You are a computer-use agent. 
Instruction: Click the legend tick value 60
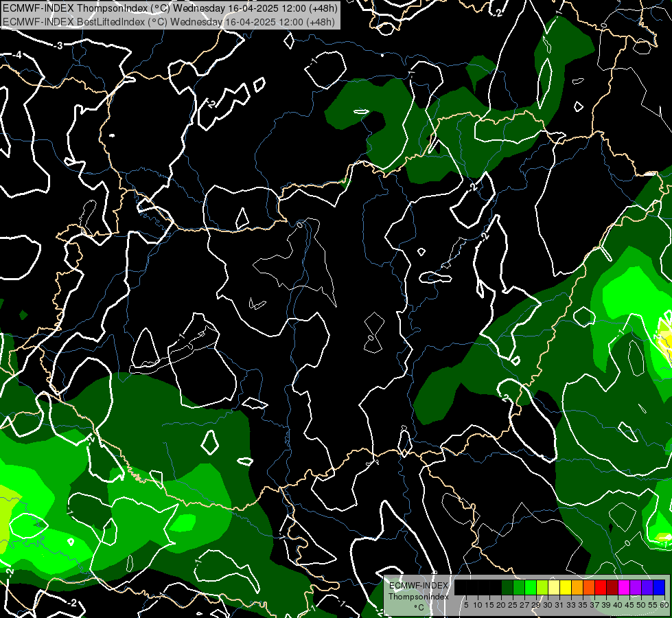pyautogui.click(x=664, y=605)
